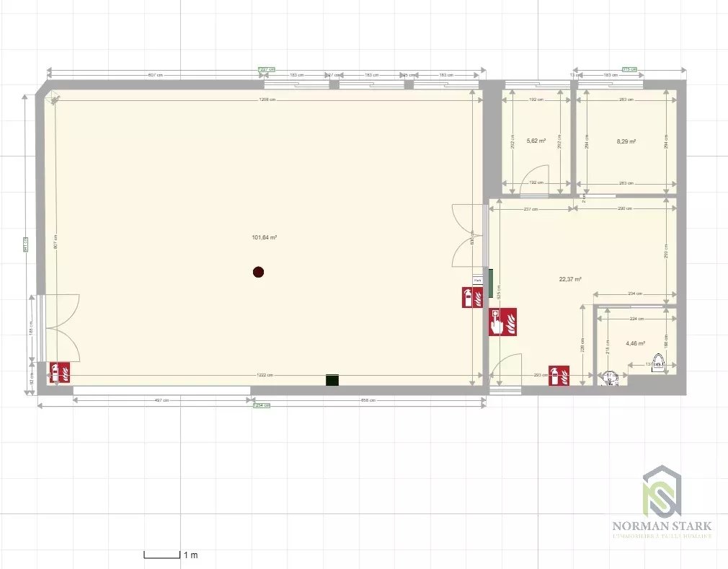This screenshot has height=569, width=728.
Task: Select fire extinguisher sign beside the toilet room
Action: [x=559, y=375]
